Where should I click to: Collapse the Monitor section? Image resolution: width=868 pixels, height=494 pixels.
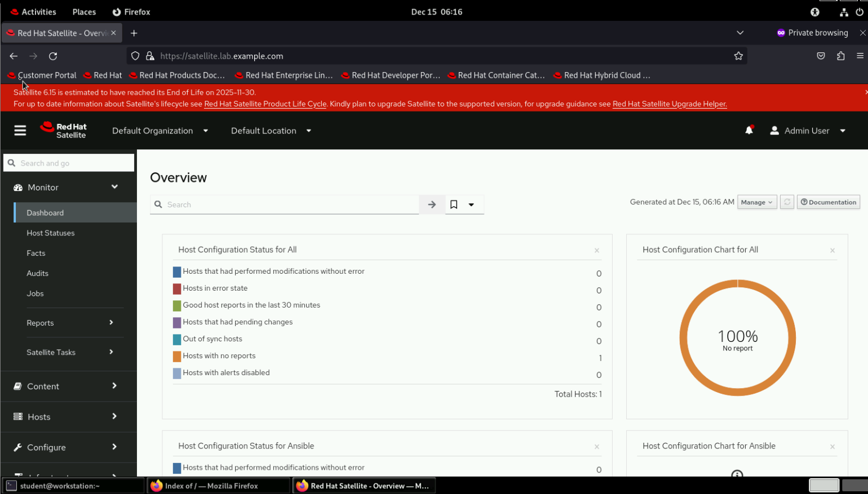point(68,187)
